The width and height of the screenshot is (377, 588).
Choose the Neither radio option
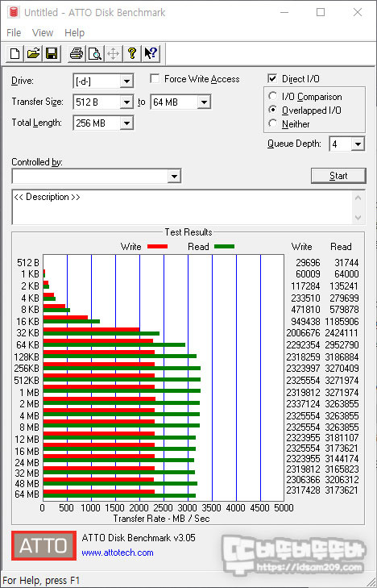(x=273, y=123)
